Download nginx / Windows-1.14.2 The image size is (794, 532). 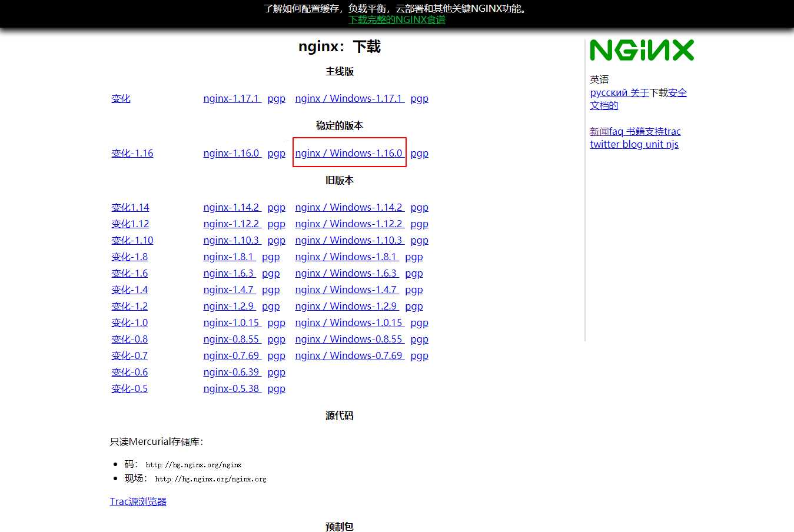coord(350,207)
